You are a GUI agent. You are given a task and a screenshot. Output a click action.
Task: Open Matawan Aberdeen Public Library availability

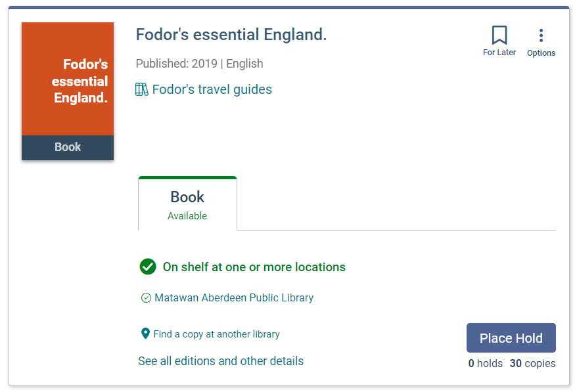pos(234,298)
